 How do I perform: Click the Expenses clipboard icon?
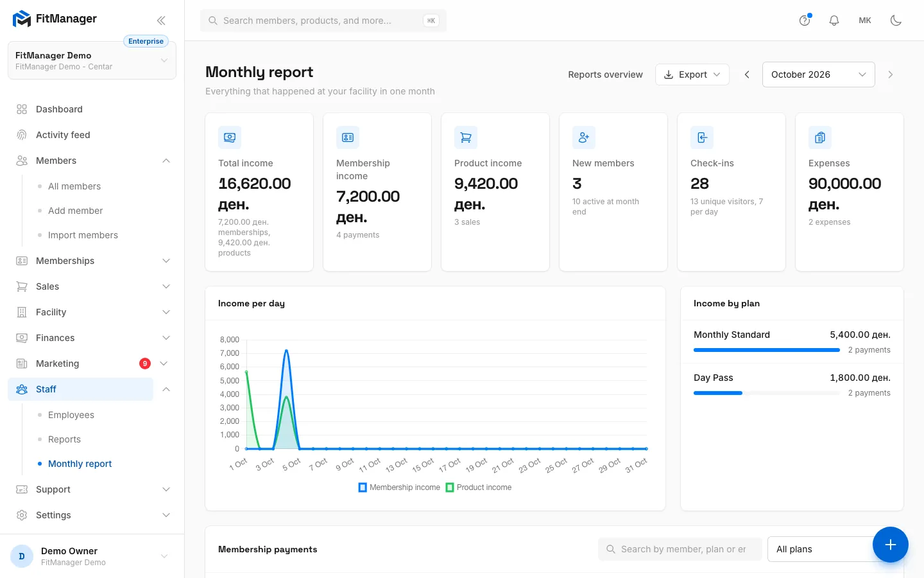point(820,137)
